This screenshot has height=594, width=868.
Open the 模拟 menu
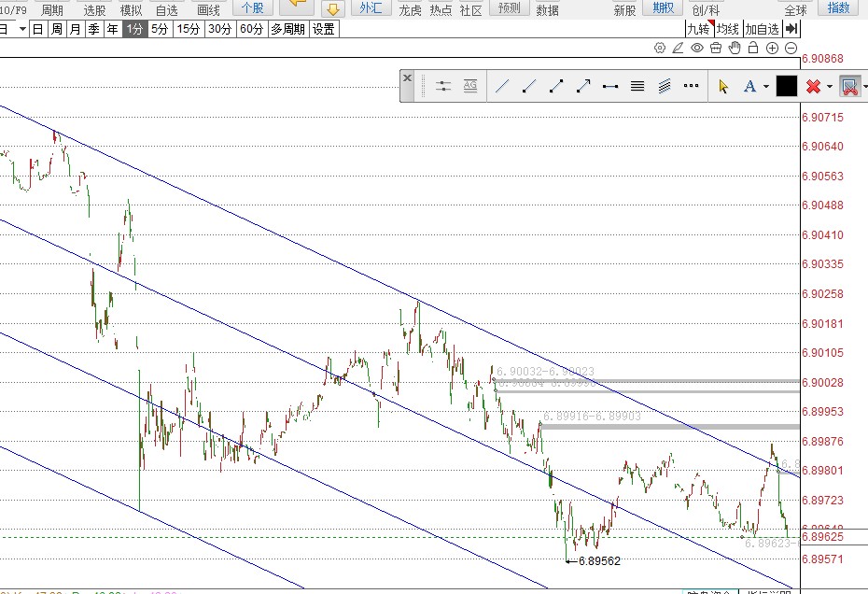coord(131,10)
